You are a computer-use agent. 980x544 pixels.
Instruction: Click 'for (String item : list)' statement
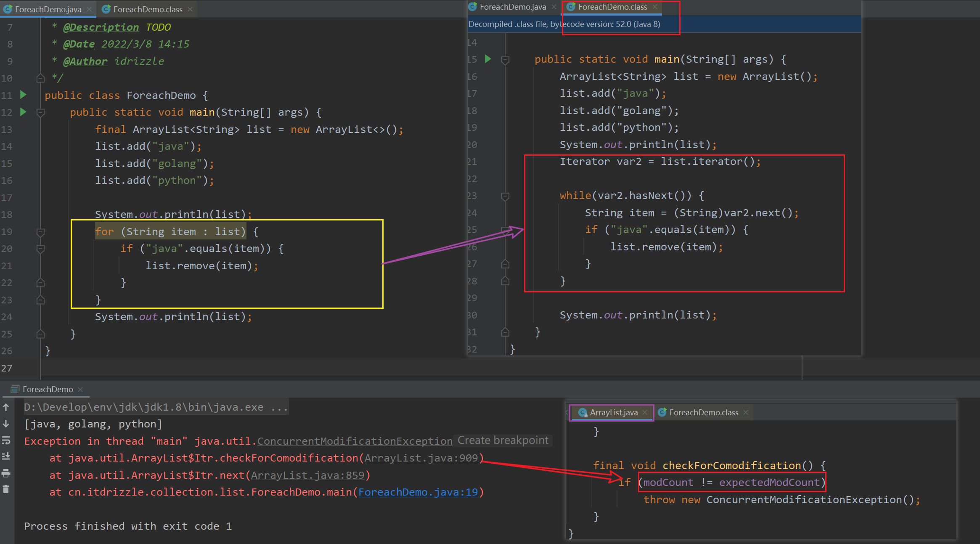(170, 232)
